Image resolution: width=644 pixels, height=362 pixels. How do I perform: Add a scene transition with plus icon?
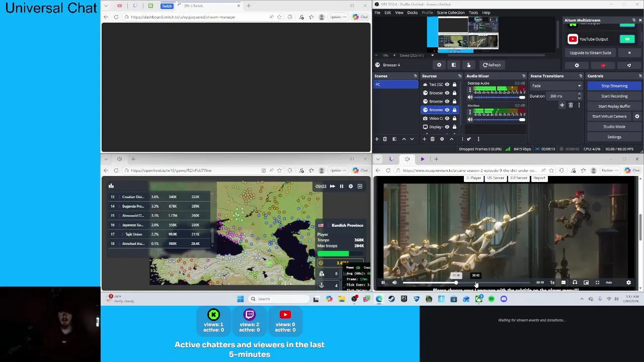pos(562,105)
